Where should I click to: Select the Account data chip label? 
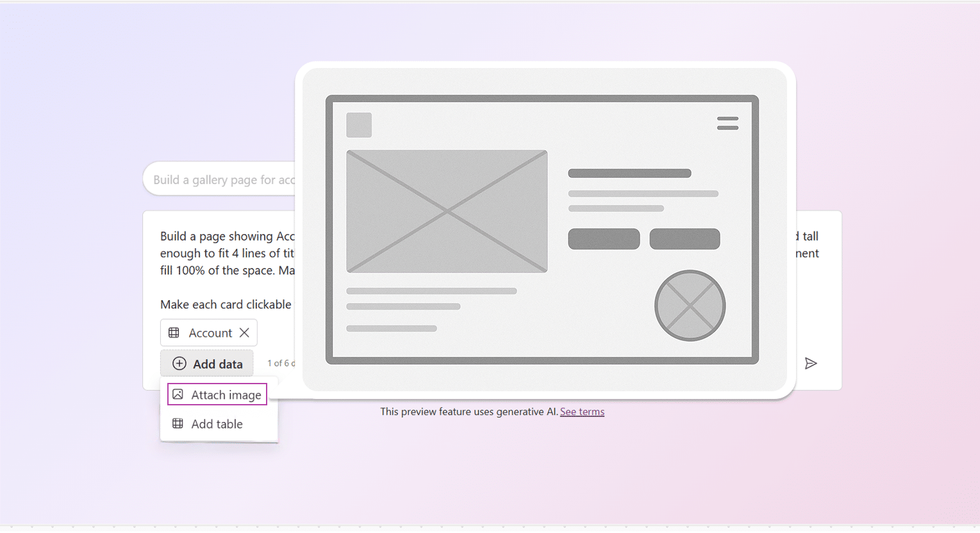(210, 333)
